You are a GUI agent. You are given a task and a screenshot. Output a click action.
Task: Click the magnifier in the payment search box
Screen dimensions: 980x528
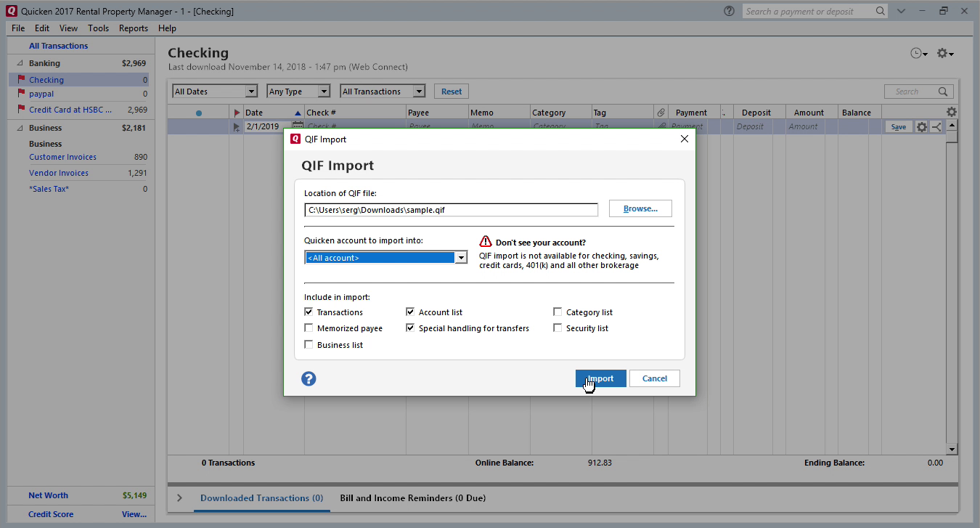click(880, 11)
